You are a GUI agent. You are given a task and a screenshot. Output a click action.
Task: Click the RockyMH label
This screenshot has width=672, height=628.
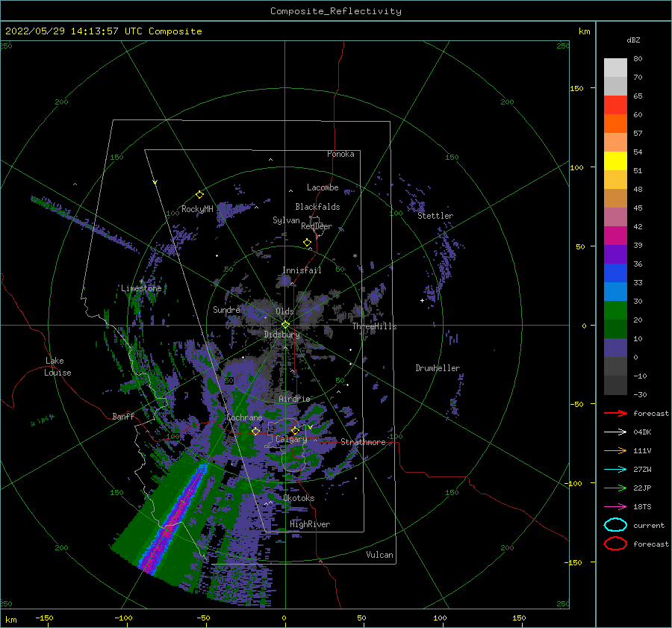[x=197, y=209]
